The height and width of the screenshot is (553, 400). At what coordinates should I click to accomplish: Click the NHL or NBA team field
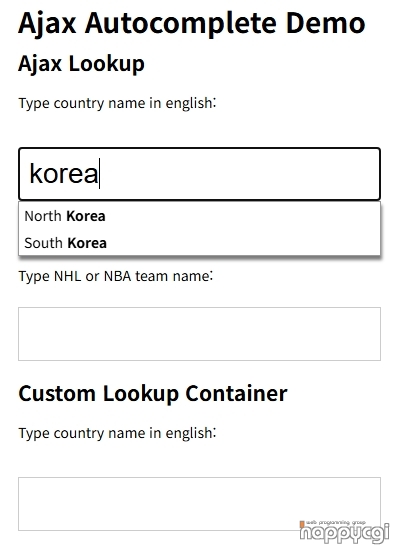coord(199,334)
